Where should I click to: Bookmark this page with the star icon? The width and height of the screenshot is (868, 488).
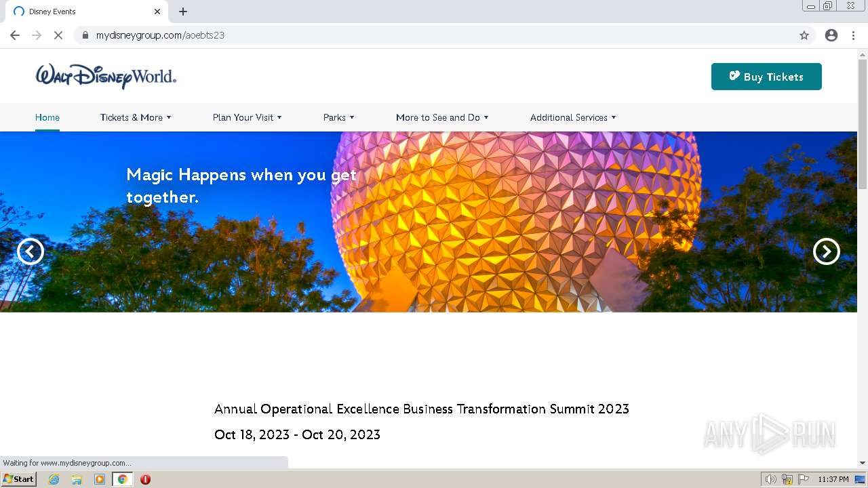tap(804, 35)
